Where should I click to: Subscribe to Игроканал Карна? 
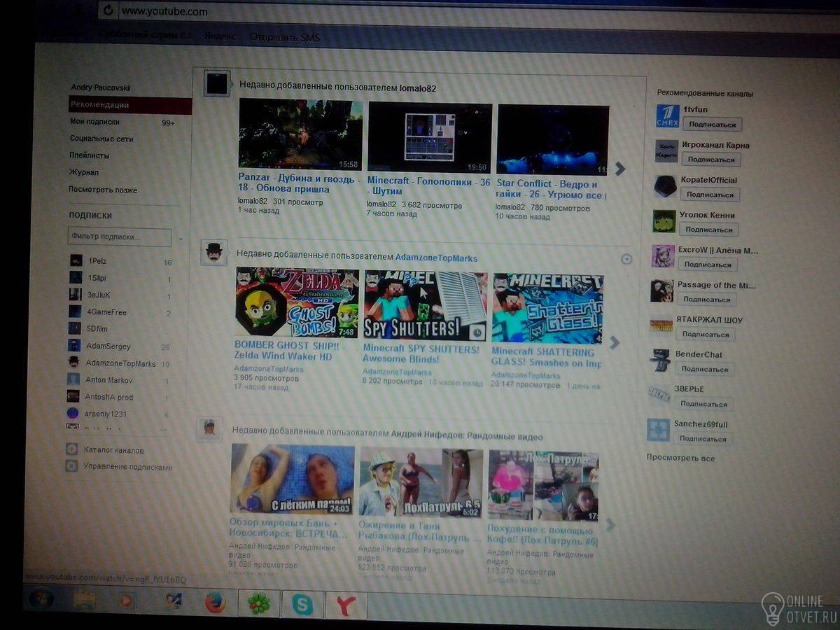[711, 160]
